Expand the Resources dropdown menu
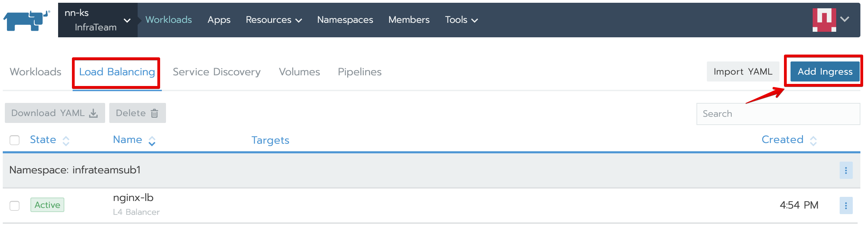 274,20
